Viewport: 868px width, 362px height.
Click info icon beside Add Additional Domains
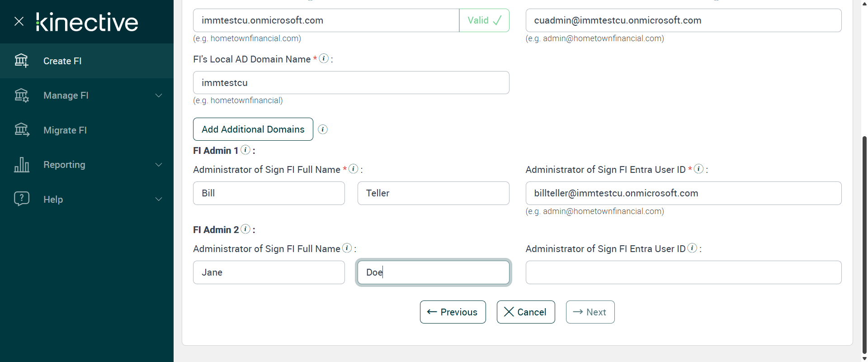[x=323, y=129]
